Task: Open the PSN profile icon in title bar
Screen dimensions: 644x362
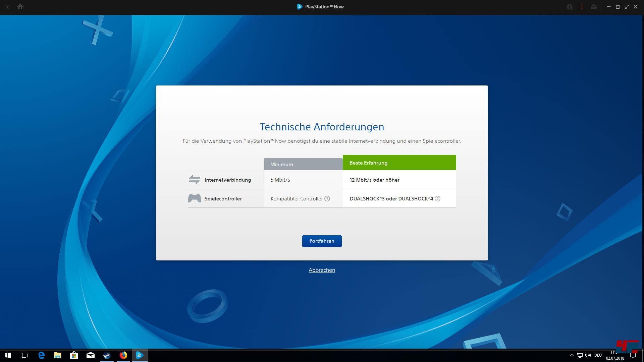Action: click(x=582, y=7)
